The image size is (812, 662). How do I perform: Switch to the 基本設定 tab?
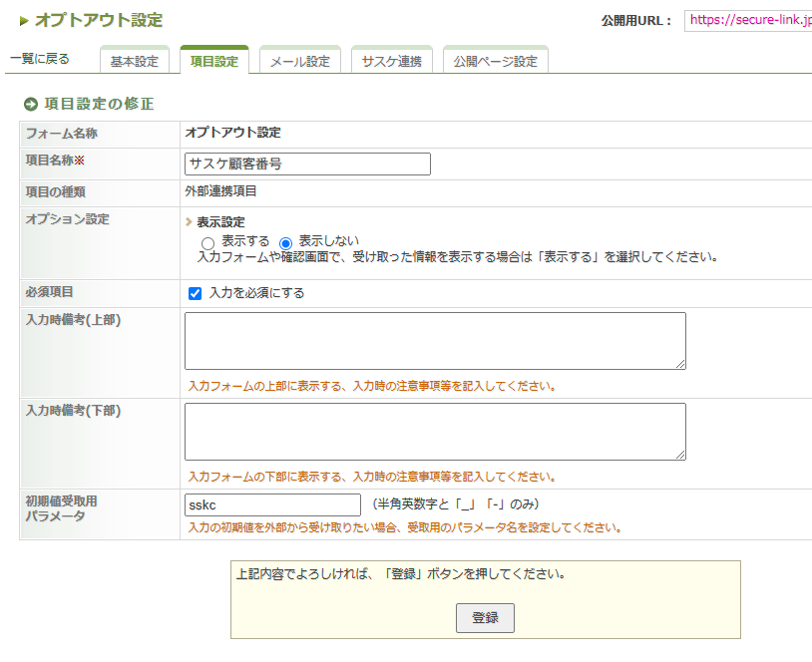coord(134,61)
